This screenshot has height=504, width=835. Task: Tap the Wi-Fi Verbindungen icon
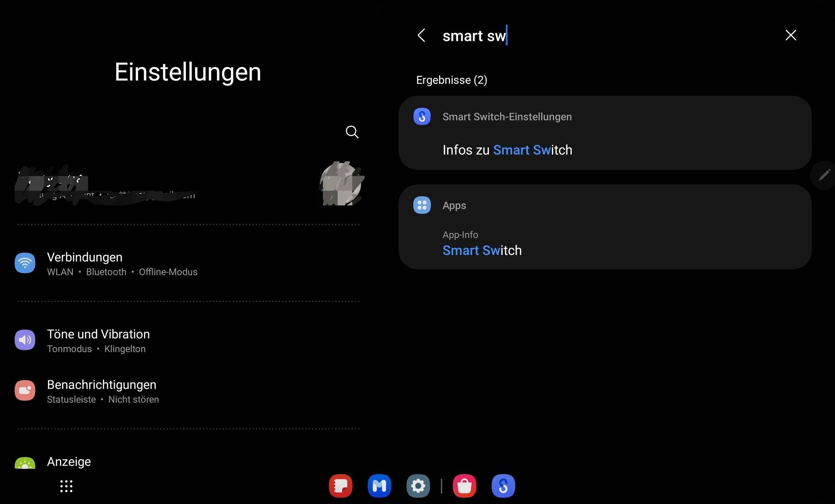25,263
